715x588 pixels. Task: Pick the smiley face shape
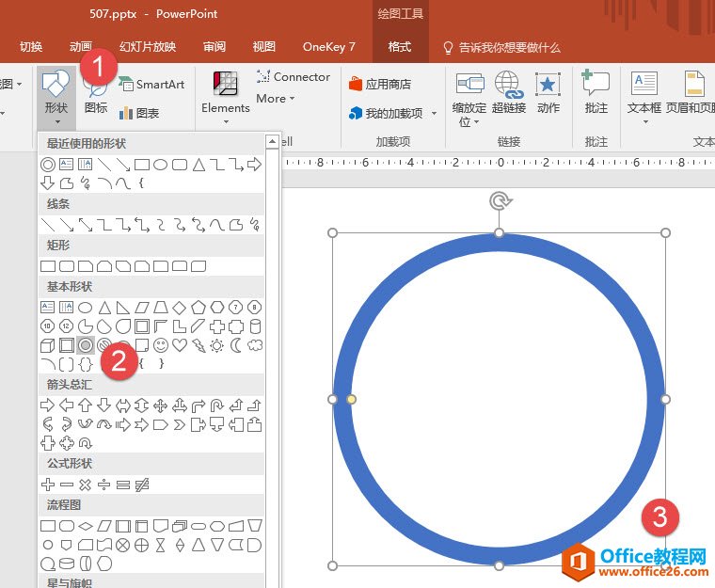point(161,345)
